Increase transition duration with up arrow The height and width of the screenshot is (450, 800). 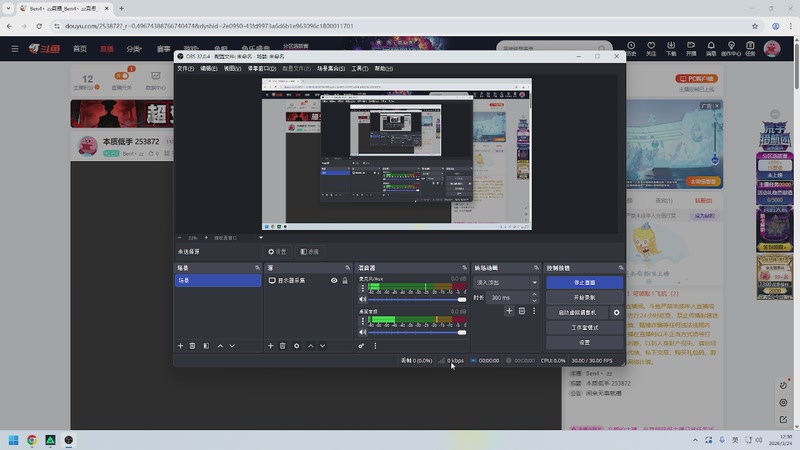click(x=534, y=294)
